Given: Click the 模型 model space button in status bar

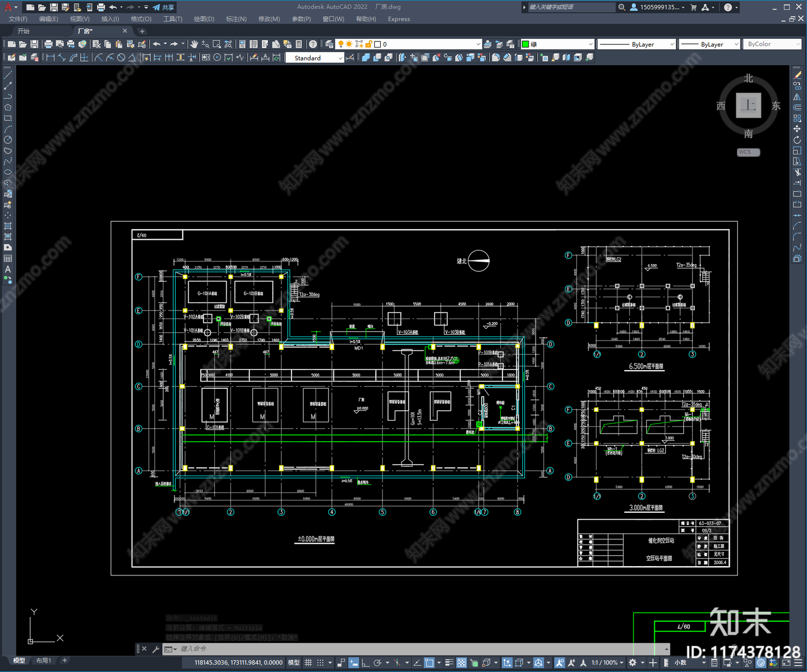Looking at the screenshot, I should (294, 662).
